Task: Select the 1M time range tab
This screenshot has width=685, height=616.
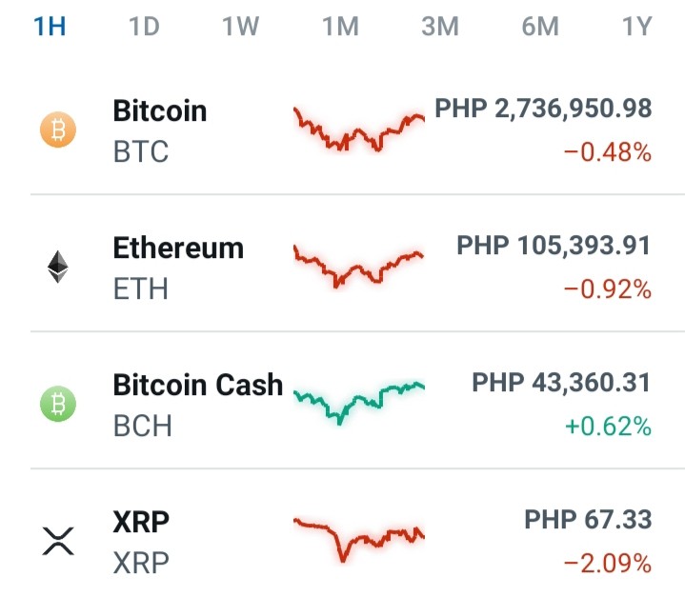Action: pyautogui.click(x=340, y=27)
